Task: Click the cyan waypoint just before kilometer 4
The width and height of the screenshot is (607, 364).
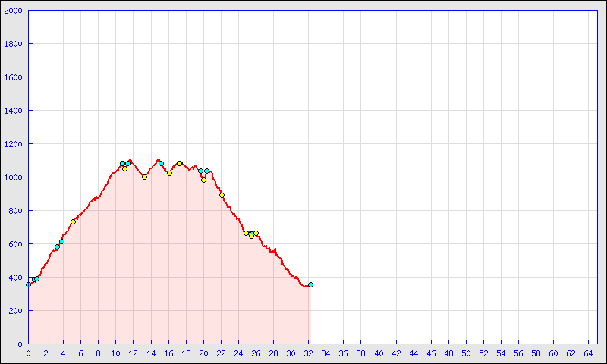Action: pyautogui.click(x=61, y=241)
